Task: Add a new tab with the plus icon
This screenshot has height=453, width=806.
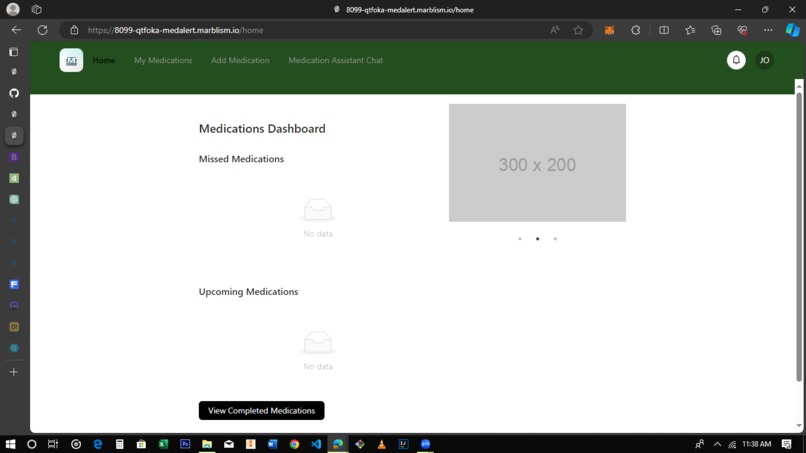Action: (14, 372)
